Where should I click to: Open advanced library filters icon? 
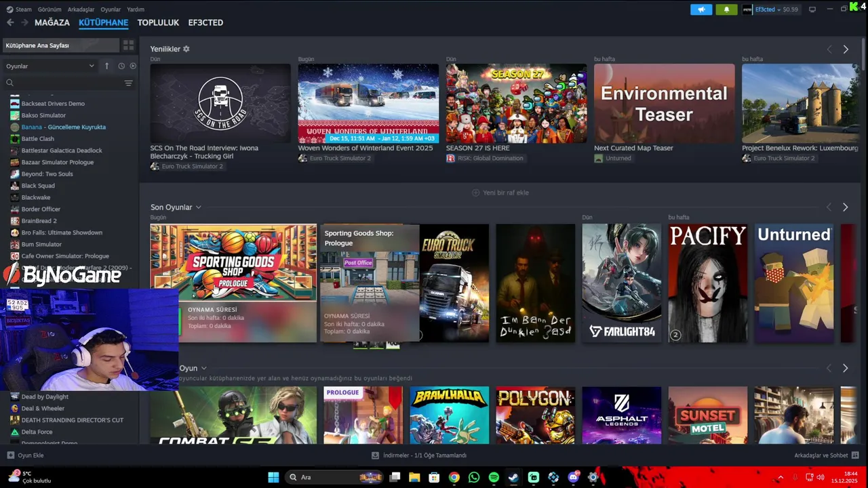click(128, 83)
